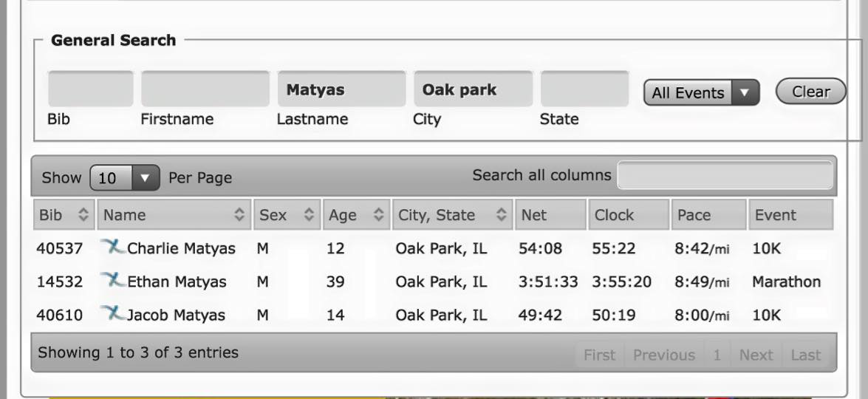Click the runner icon beside Charlie Matyas
This screenshot has width=868, height=399.
(x=113, y=247)
